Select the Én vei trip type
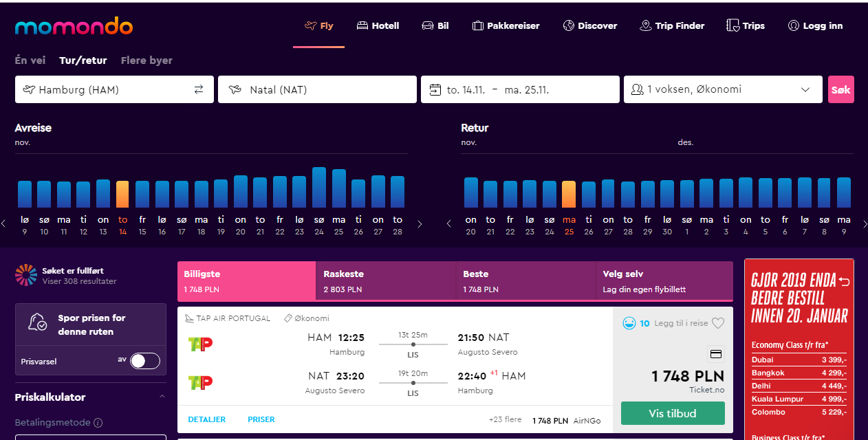 coord(30,60)
